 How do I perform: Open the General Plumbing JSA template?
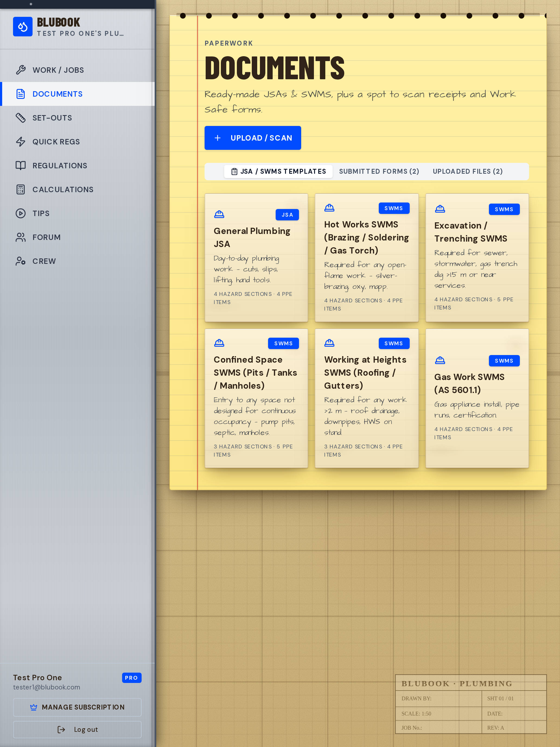[x=256, y=257]
